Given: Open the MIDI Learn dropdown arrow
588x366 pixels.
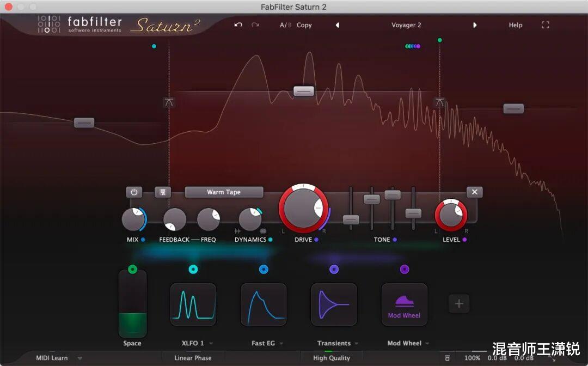Looking at the screenshot, I should click(x=80, y=358).
